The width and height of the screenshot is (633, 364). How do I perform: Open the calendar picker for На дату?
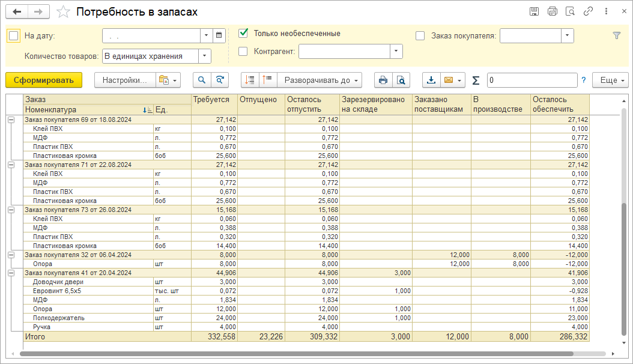(219, 35)
